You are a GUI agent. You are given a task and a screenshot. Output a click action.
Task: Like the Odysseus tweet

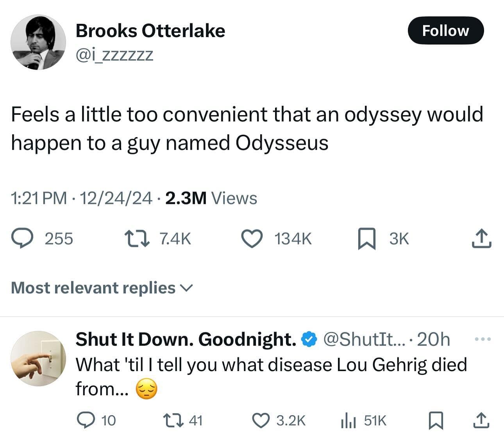252,238
